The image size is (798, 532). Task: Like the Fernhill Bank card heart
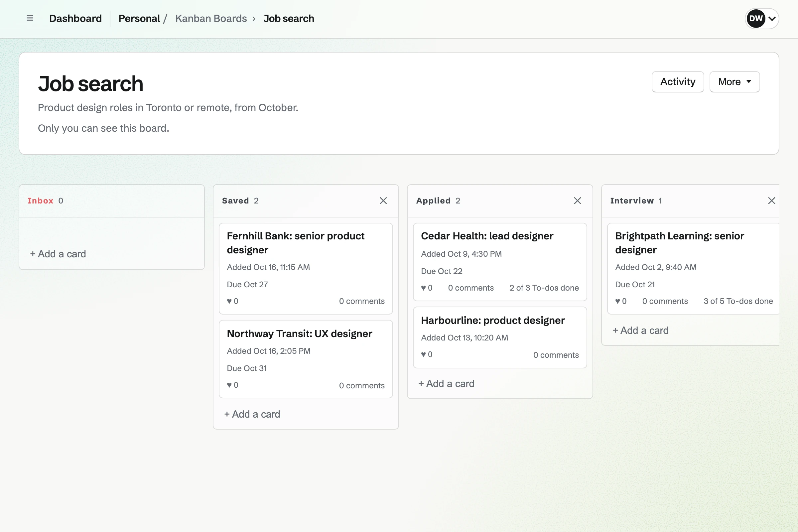[x=229, y=301]
